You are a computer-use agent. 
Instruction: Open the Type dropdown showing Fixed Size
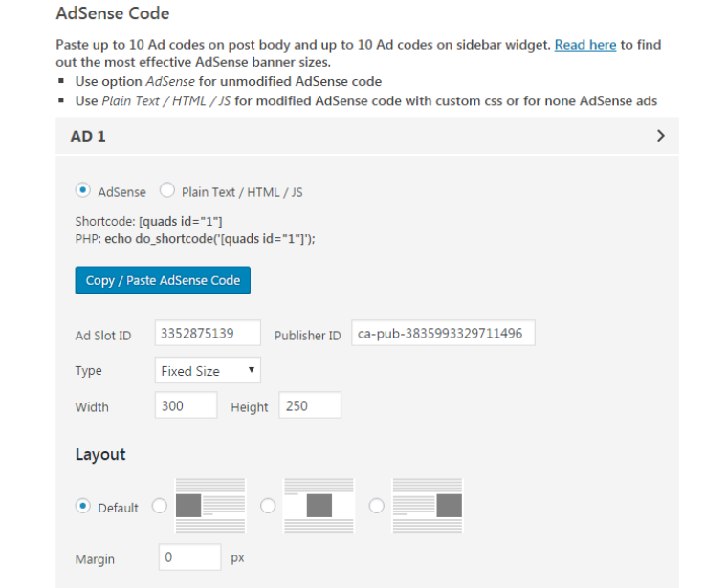208,370
